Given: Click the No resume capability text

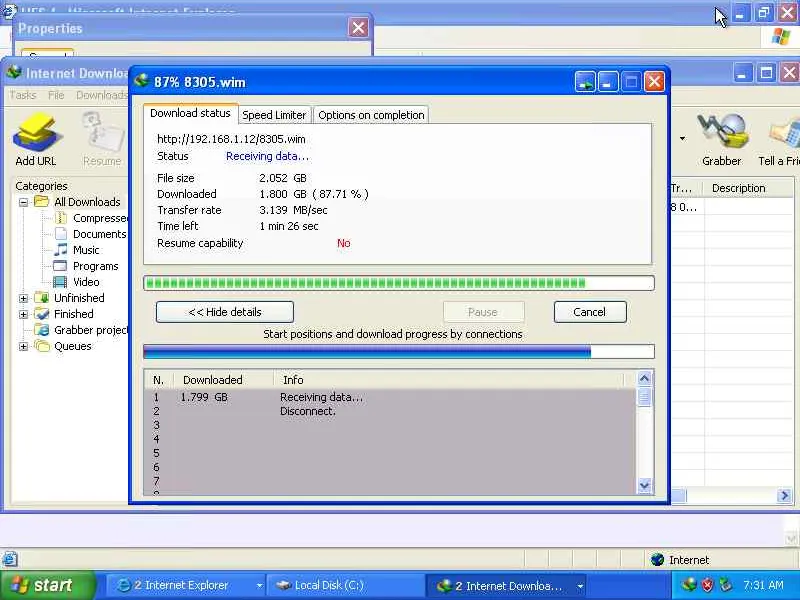Looking at the screenshot, I should 343,243.
